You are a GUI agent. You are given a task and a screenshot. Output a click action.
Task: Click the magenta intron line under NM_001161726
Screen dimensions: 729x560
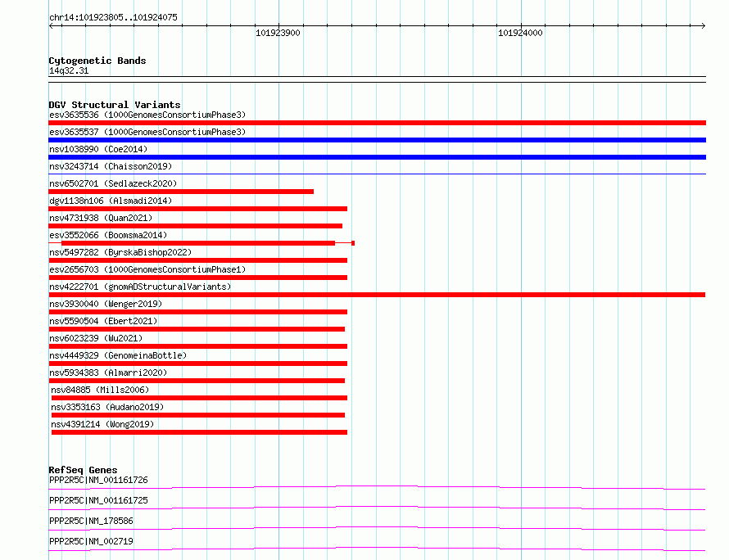[377, 486]
